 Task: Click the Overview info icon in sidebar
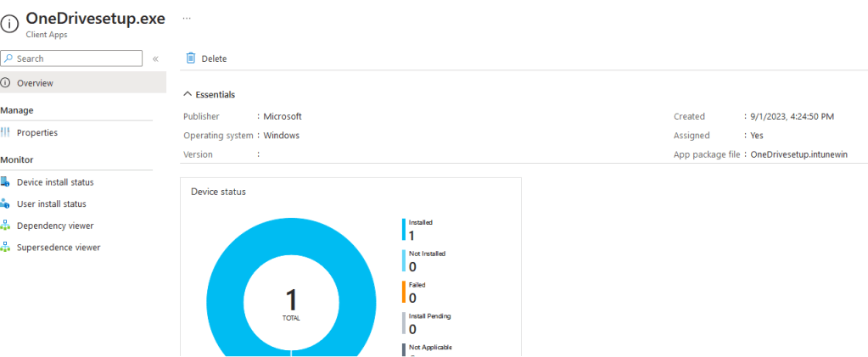6,83
